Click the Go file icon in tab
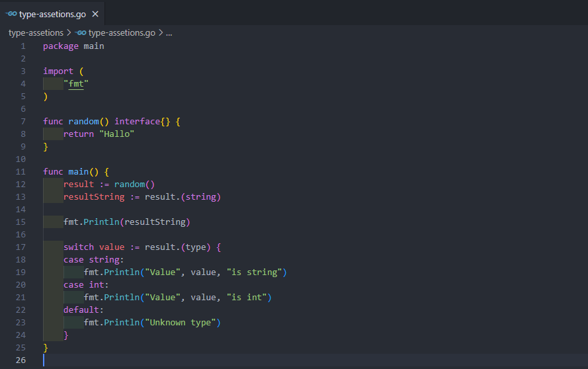Image resolution: width=588 pixels, height=369 pixels. point(11,14)
